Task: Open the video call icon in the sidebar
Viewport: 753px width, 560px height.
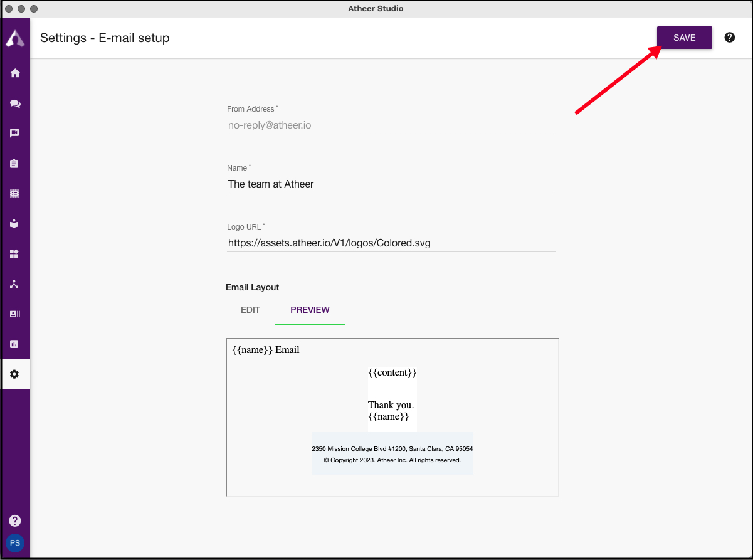Action: pos(15,134)
